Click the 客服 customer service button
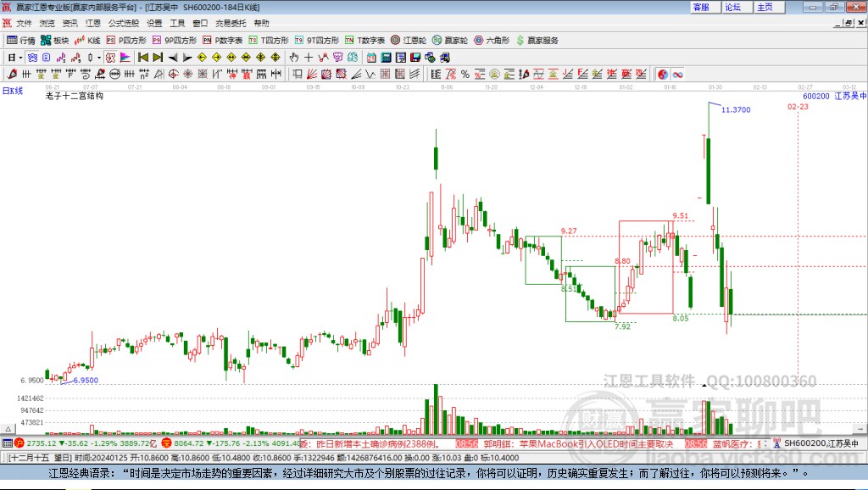The image size is (868, 490). click(705, 7)
